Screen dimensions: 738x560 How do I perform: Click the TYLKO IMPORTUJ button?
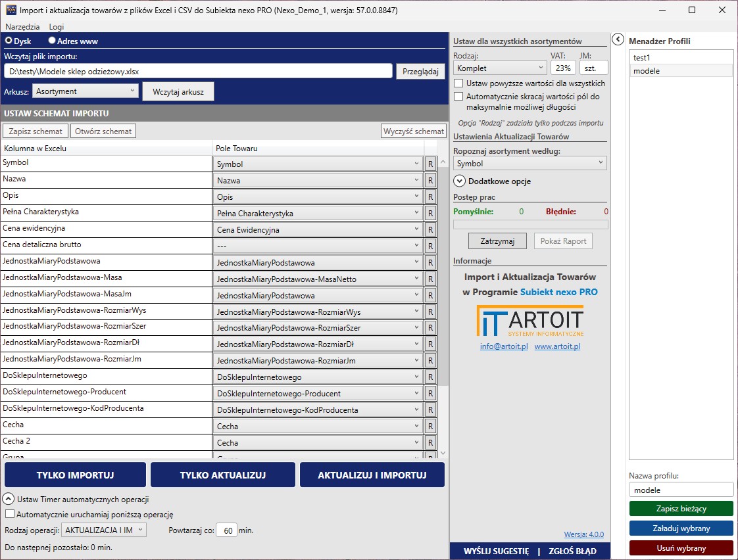[x=75, y=475]
